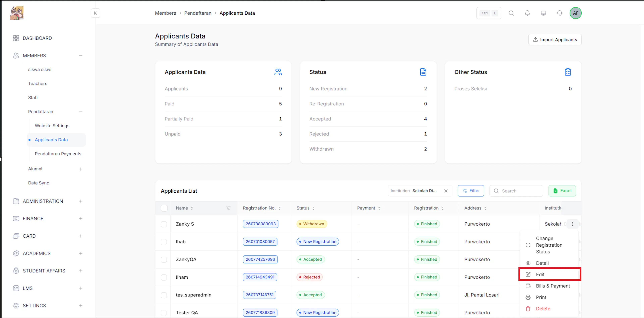Expand the Academics section
This screenshot has width=644, height=318.
80,253
